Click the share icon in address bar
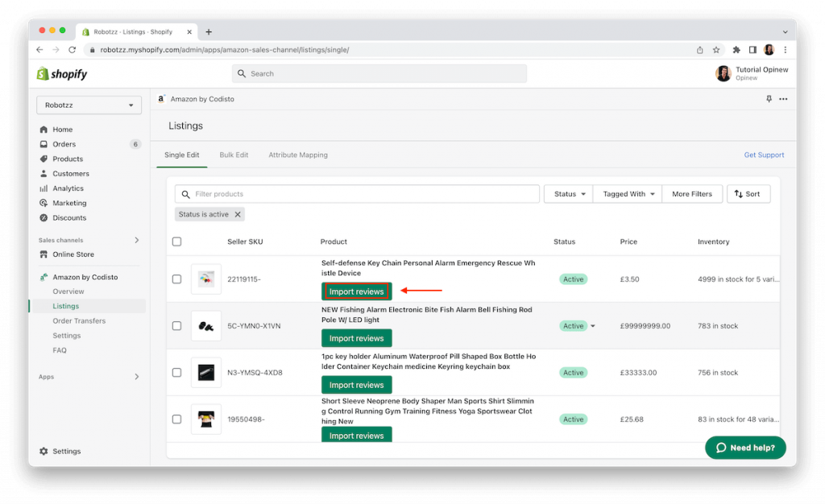The width and height of the screenshot is (825, 504). pos(700,50)
